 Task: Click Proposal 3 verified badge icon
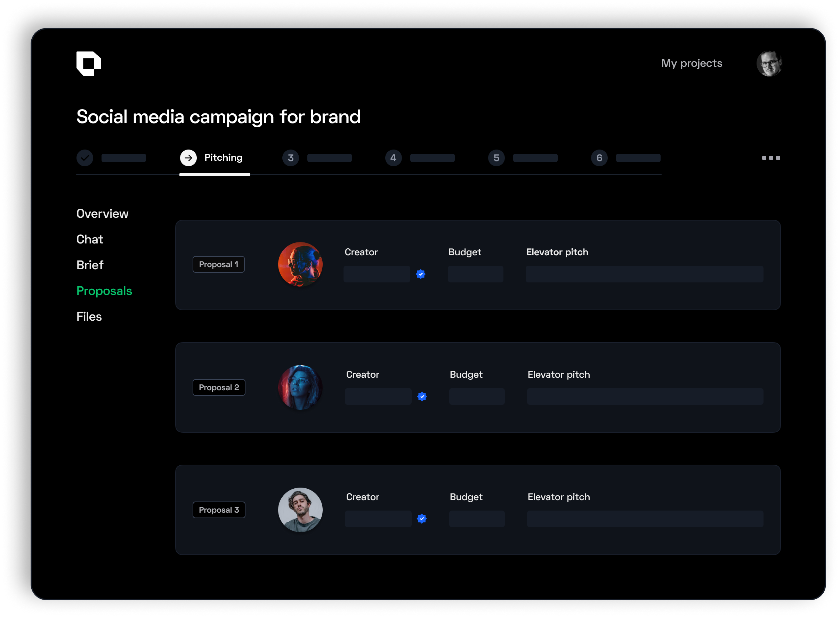click(x=422, y=519)
